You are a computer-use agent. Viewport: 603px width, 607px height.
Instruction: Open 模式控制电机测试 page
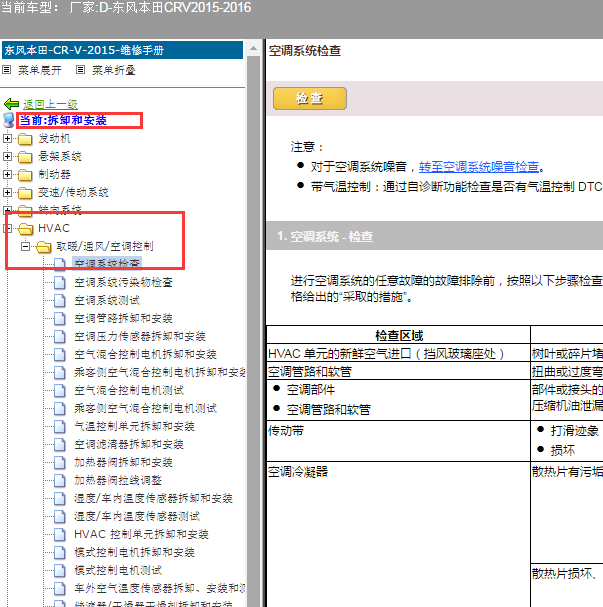pyautogui.click(x=118, y=570)
